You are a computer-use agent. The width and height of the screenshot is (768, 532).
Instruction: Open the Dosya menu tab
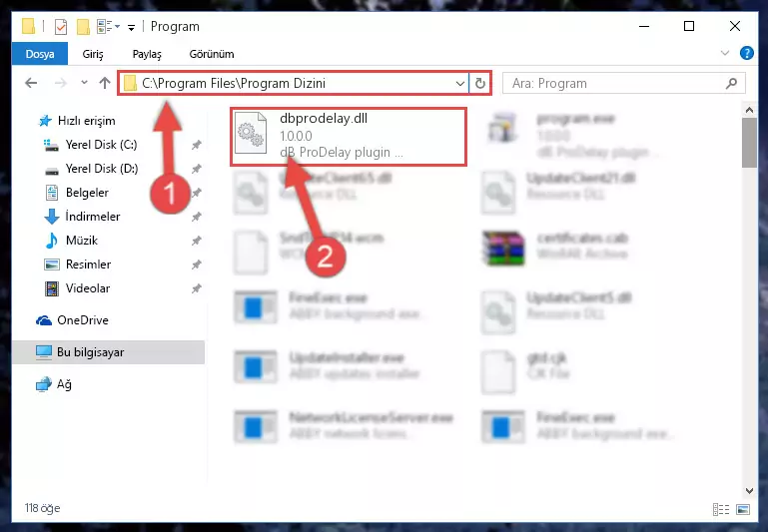[40, 54]
